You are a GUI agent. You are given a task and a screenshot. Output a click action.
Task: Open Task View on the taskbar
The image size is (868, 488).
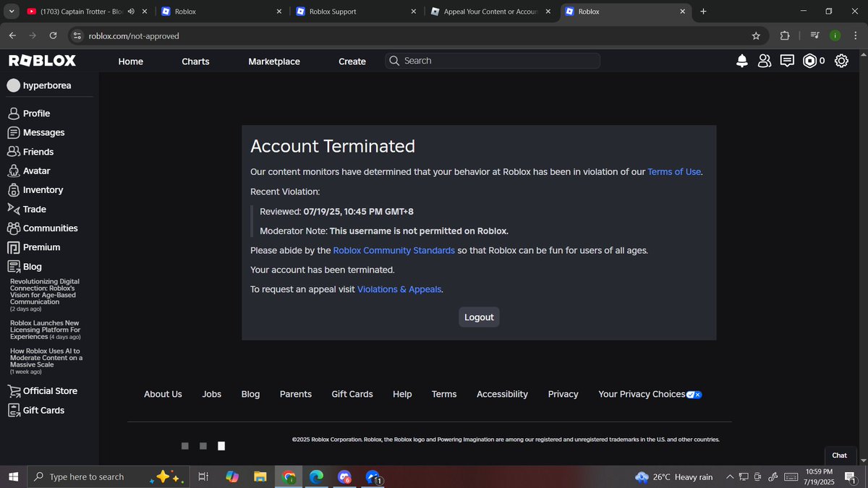point(203,477)
